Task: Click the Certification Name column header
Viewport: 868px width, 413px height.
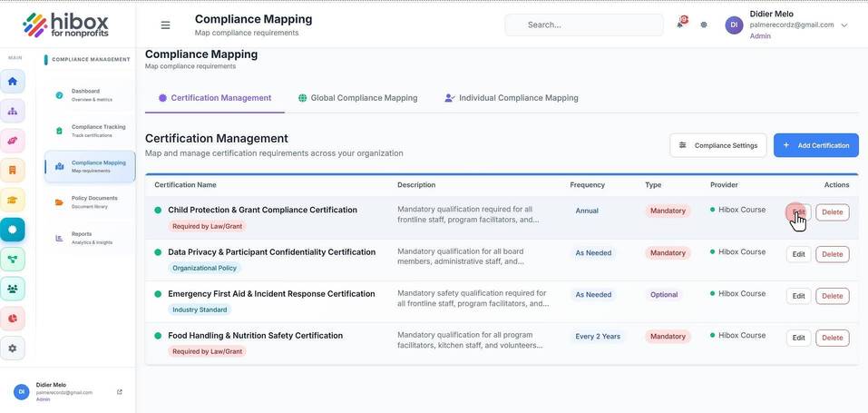Action: click(185, 185)
